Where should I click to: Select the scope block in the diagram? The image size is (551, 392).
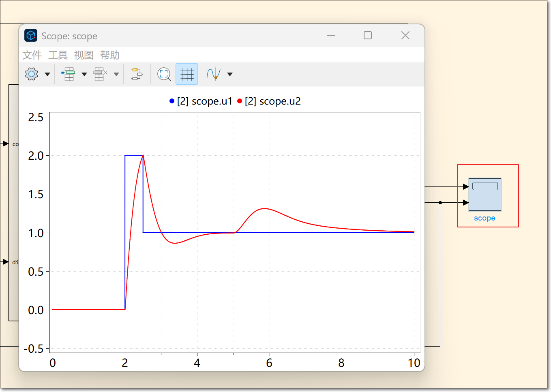click(485, 195)
